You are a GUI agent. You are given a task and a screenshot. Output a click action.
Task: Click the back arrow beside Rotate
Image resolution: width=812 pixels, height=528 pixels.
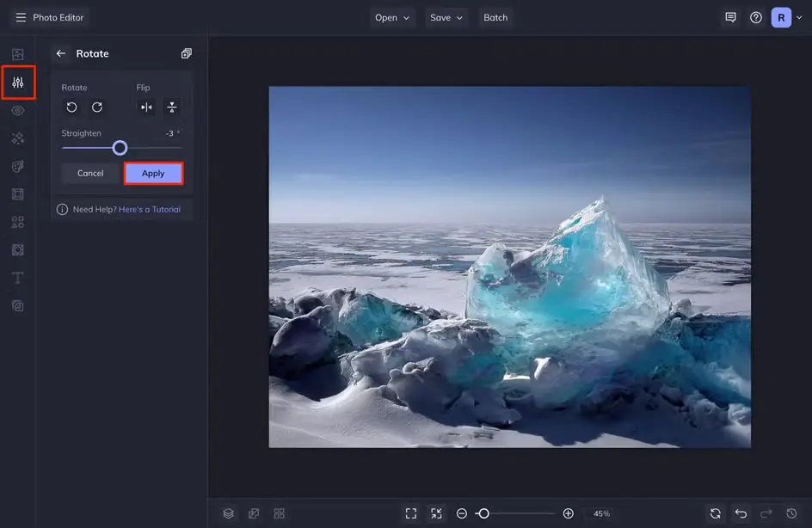(61, 53)
